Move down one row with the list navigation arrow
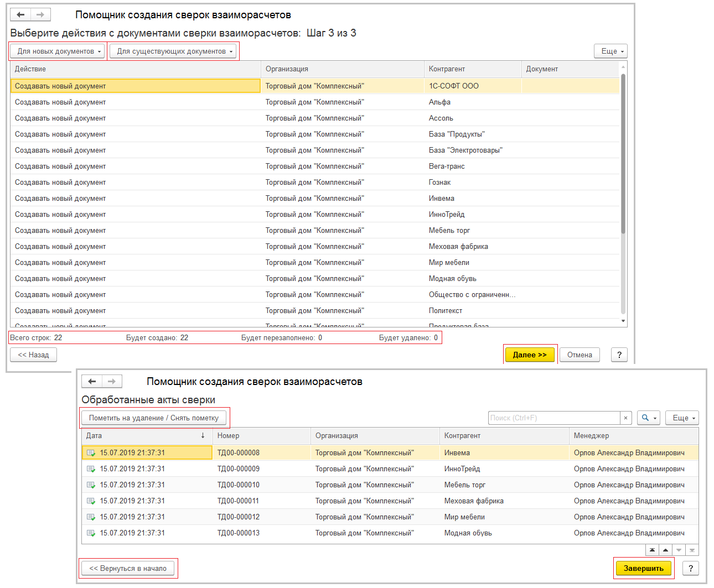The width and height of the screenshot is (714, 588). 679,550
